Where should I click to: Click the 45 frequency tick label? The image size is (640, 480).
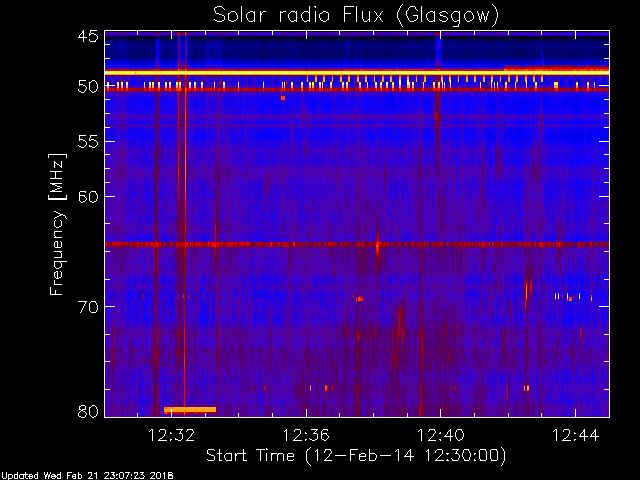point(88,36)
